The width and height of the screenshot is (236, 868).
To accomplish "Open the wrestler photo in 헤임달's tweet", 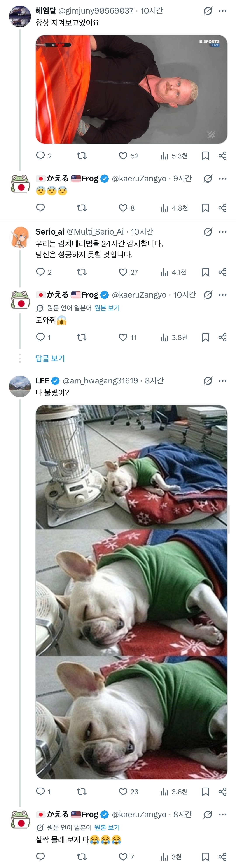I will [x=131, y=89].
